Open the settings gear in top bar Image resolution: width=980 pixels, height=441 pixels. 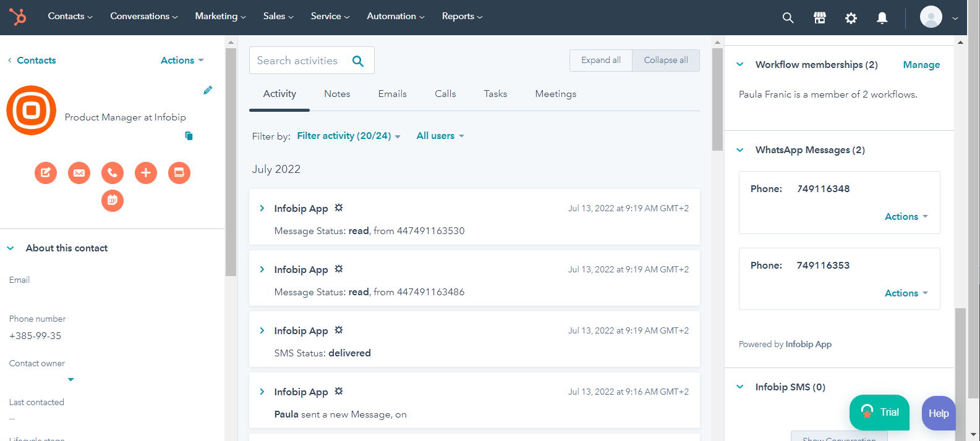(851, 18)
